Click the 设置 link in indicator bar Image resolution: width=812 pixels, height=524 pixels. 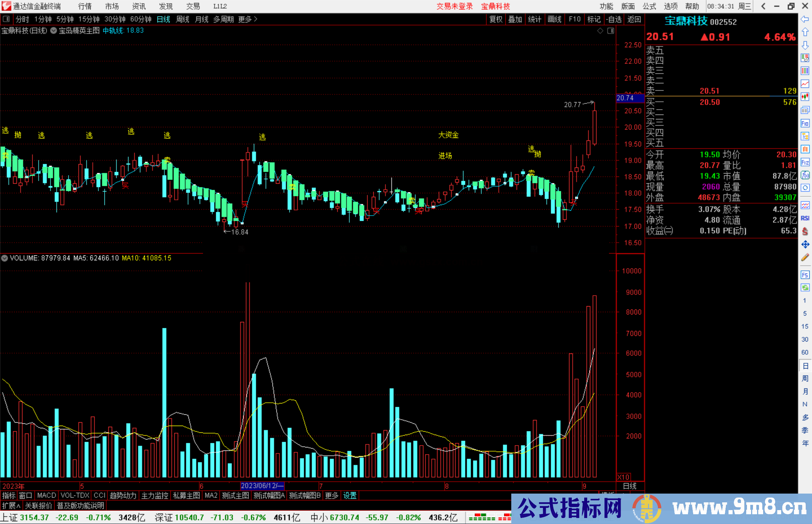[350, 495]
